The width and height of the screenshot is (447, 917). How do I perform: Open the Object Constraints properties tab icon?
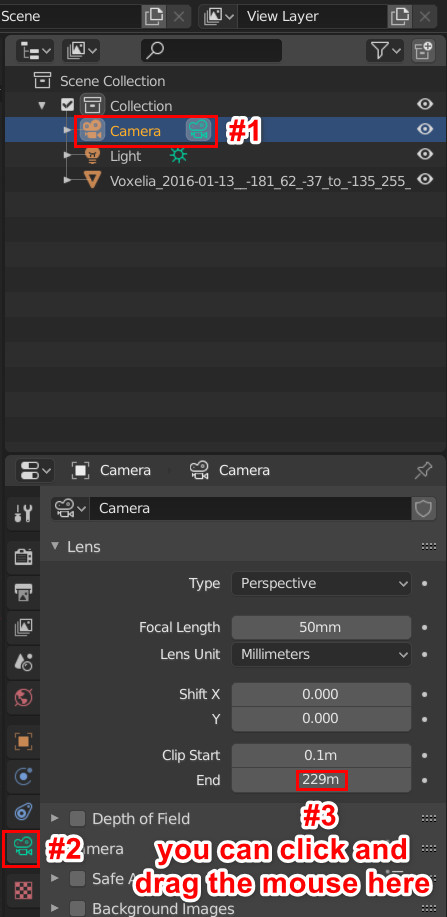pyautogui.click(x=23, y=812)
